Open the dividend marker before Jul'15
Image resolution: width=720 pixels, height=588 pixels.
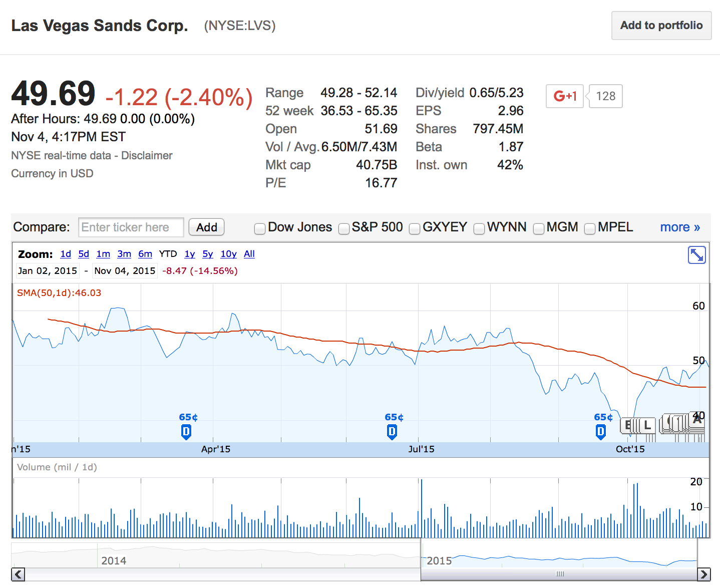(392, 431)
